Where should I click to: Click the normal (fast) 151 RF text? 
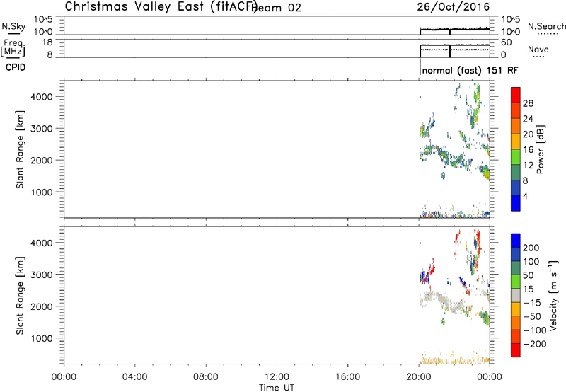point(470,70)
